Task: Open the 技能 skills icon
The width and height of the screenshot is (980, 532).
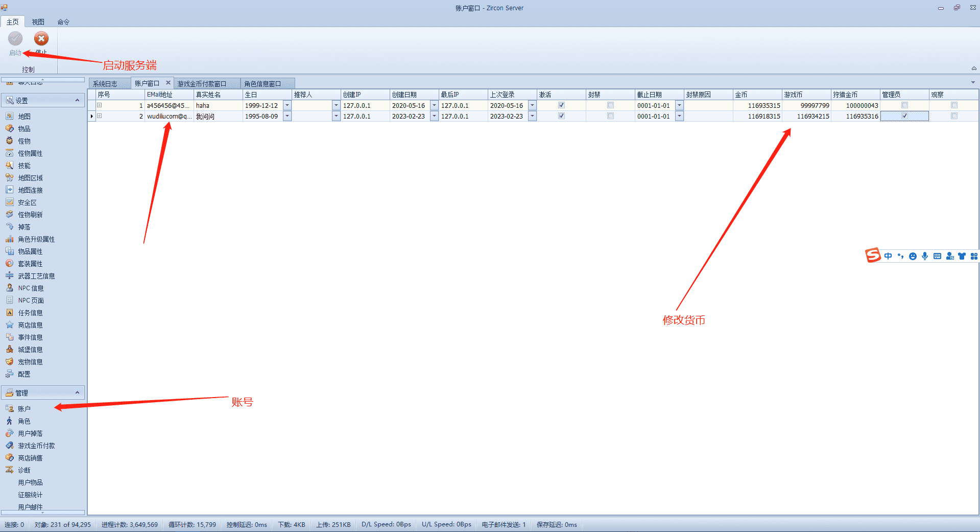Action: click(10, 165)
